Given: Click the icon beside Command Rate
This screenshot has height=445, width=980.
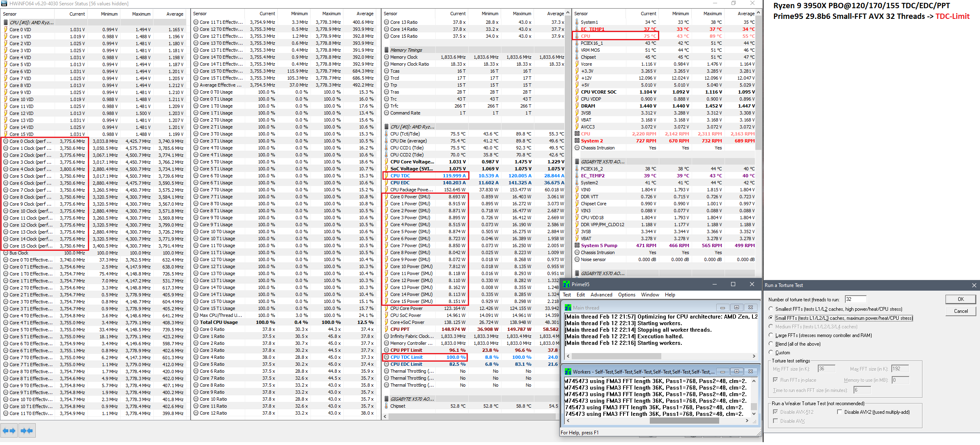Looking at the screenshot, I should coord(386,113).
